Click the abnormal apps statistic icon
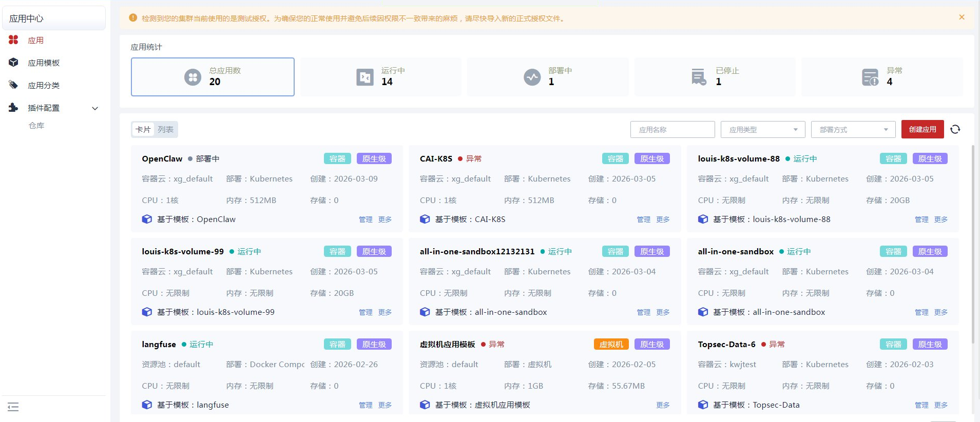Viewport: 980px width, 422px height. (x=870, y=77)
